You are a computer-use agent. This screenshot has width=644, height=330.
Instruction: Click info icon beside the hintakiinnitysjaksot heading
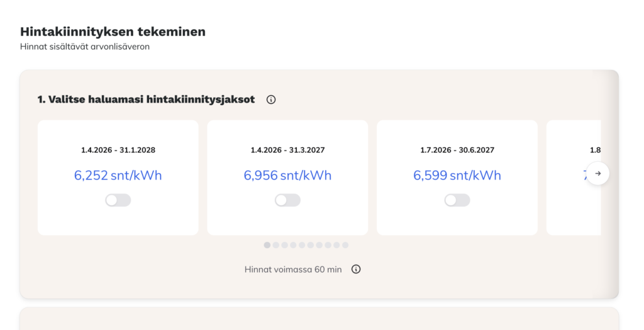(271, 100)
